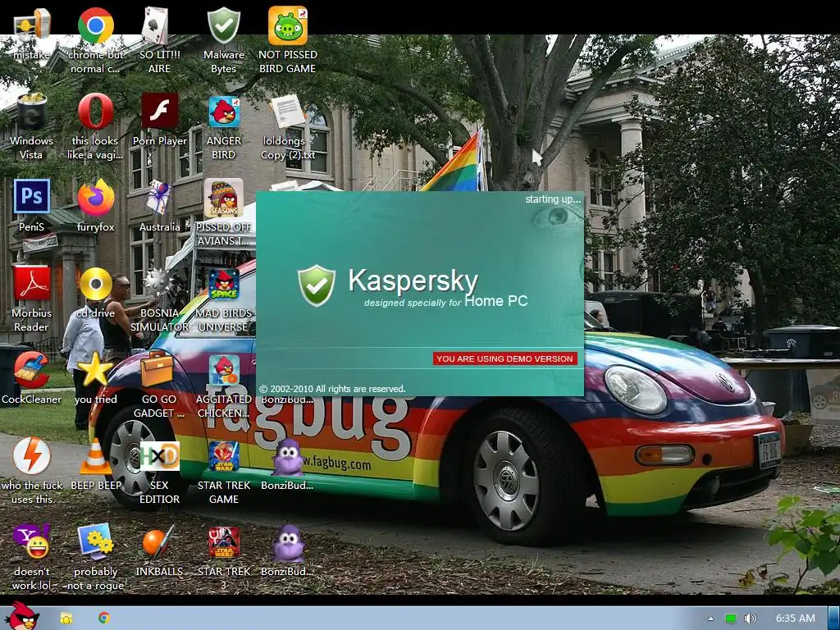Click 'YOU ARE USING DEMO VERSION' red banner
Screen dimensions: 840x630
pos(504,358)
